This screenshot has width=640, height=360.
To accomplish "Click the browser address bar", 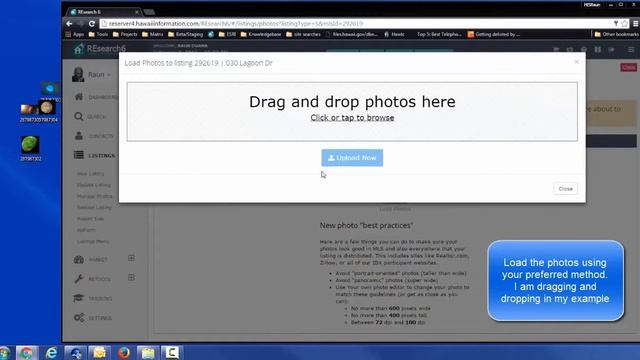I will click(x=355, y=24).
